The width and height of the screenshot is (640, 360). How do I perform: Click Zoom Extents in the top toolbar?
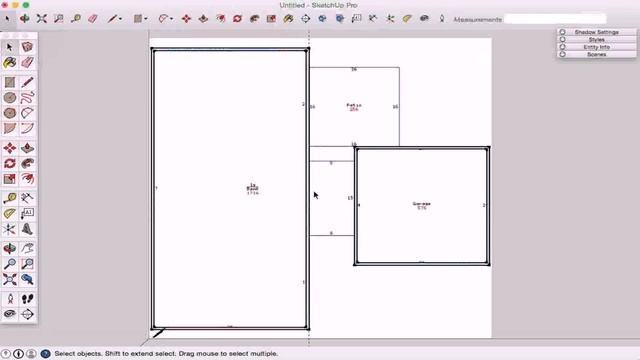point(42,18)
